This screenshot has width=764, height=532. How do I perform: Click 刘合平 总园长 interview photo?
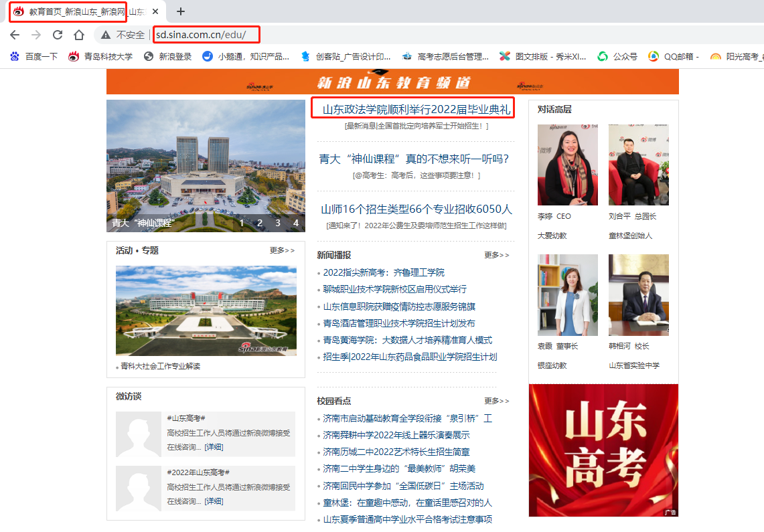[638, 165]
